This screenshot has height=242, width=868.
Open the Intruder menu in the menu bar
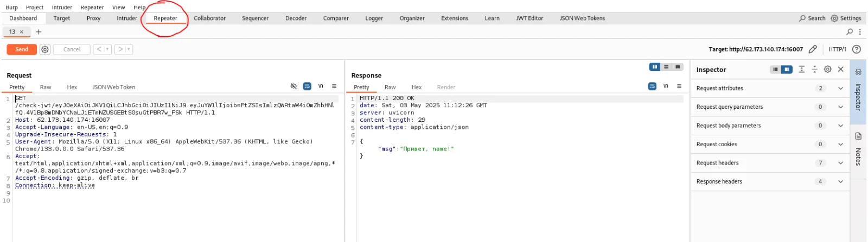[x=62, y=8]
